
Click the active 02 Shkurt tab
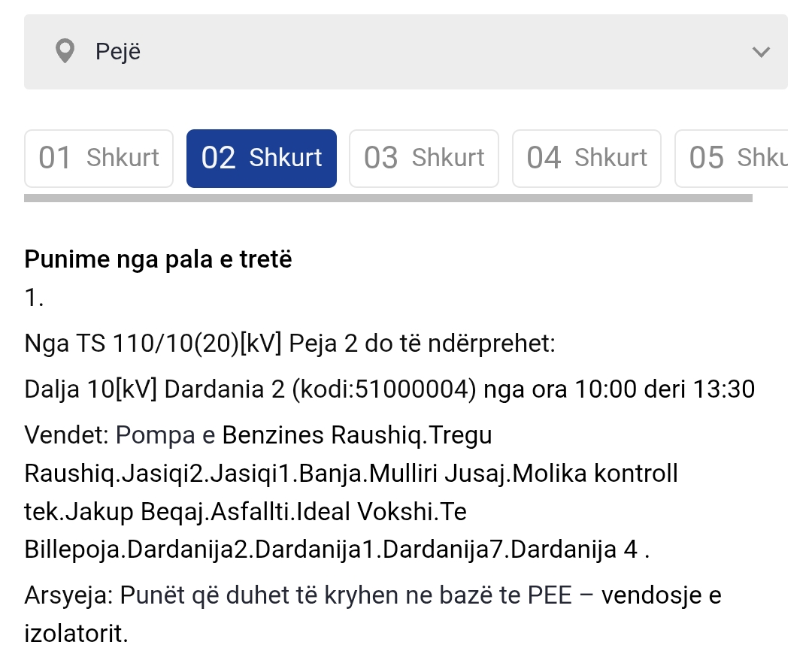coord(262,158)
